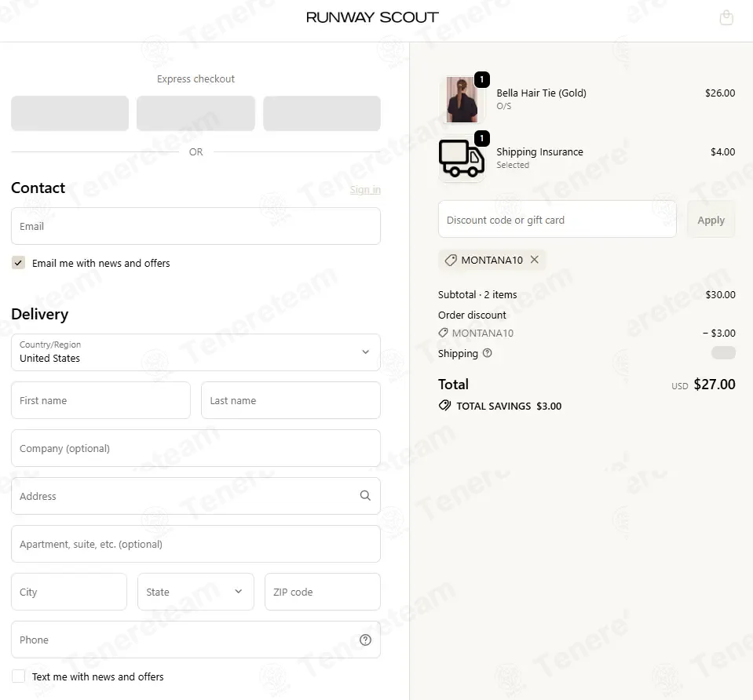The width and height of the screenshot is (753, 700).
Task: Click the MONTANA10 discount tag icon
Action: click(451, 260)
